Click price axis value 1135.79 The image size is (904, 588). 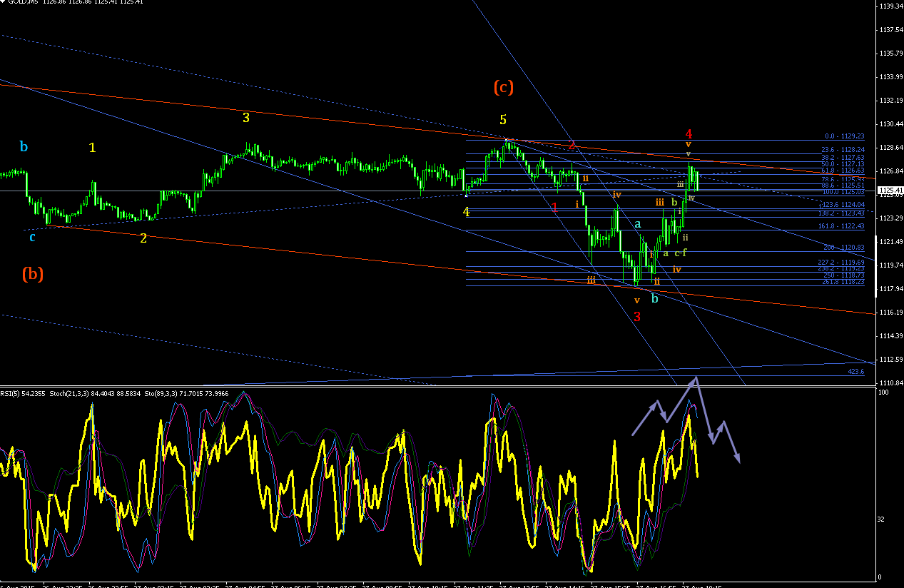891,54
